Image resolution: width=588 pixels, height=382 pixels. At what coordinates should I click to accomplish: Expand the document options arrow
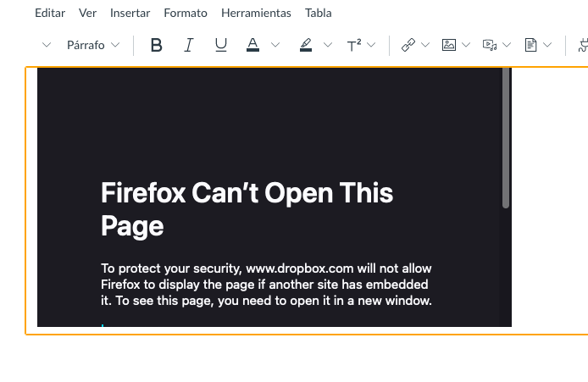[x=547, y=45]
